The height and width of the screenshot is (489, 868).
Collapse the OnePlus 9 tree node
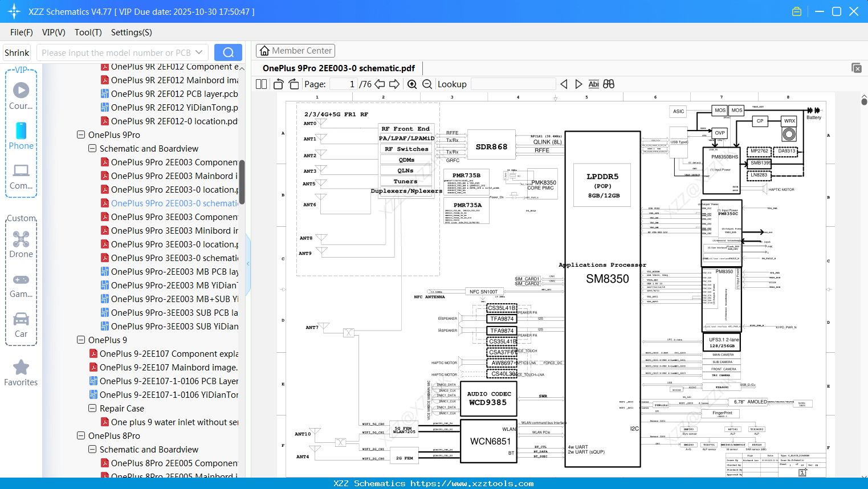[81, 340]
